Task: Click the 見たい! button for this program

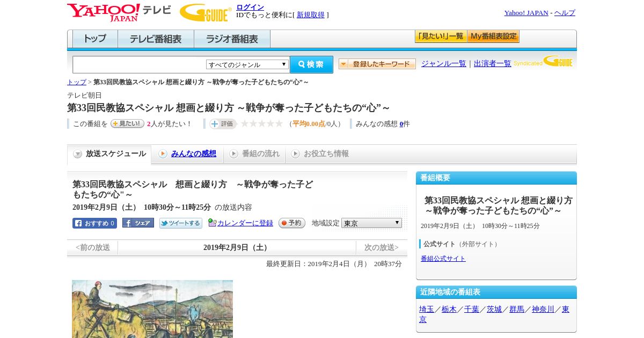Action: pos(127,123)
